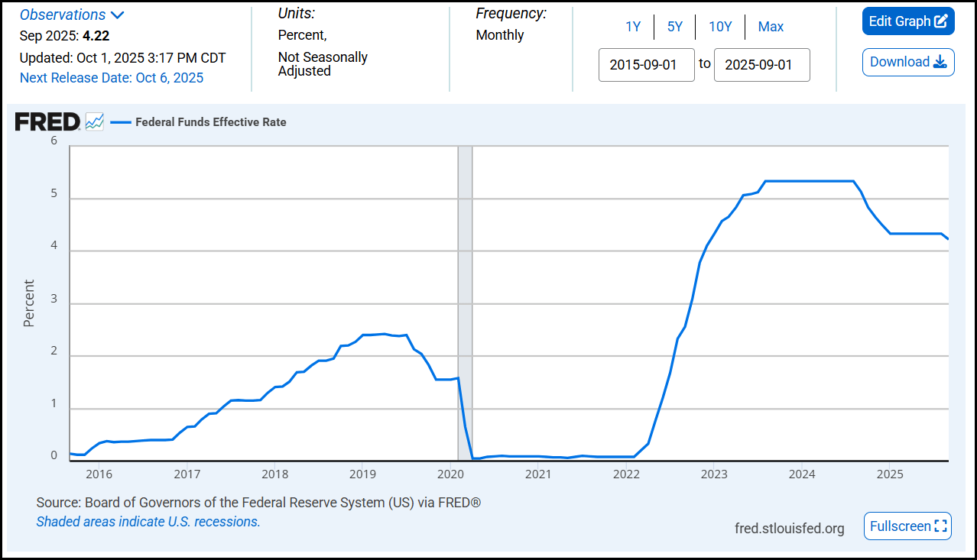This screenshot has width=977, height=560.
Task: Select the Max date range
Action: [x=771, y=26]
